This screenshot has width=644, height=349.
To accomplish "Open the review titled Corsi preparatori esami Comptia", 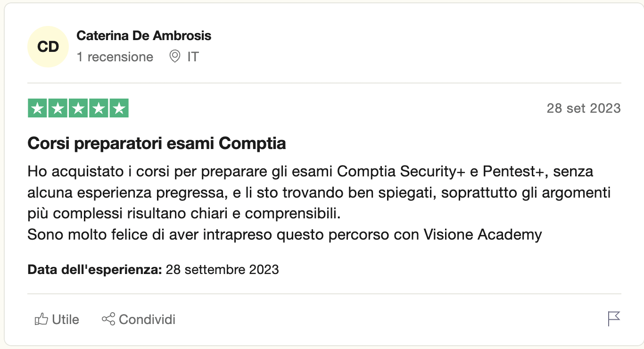I will tap(157, 143).
